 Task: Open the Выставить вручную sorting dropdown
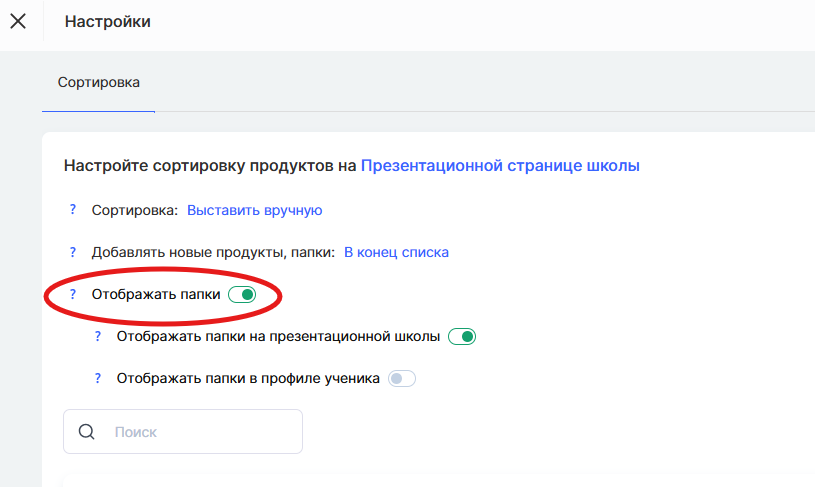(254, 210)
